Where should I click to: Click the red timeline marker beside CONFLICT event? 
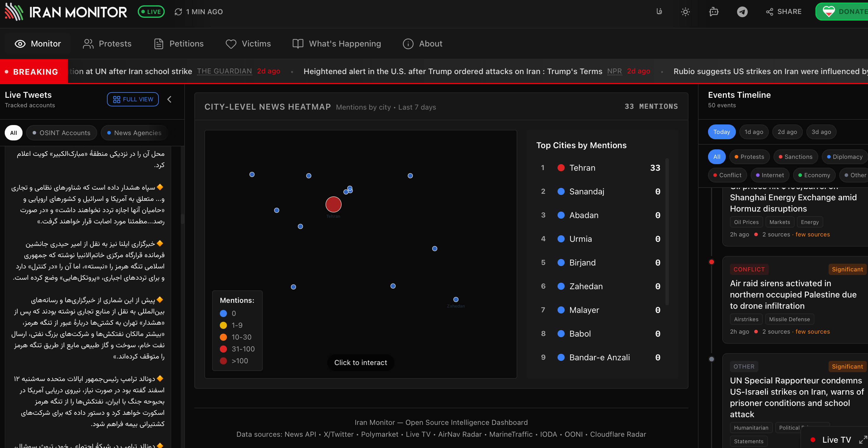tap(711, 262)
